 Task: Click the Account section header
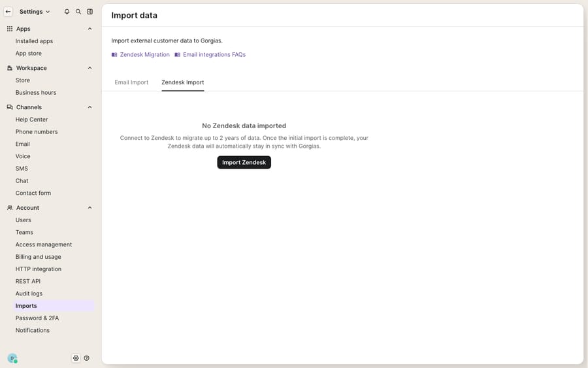click(27, 208)
